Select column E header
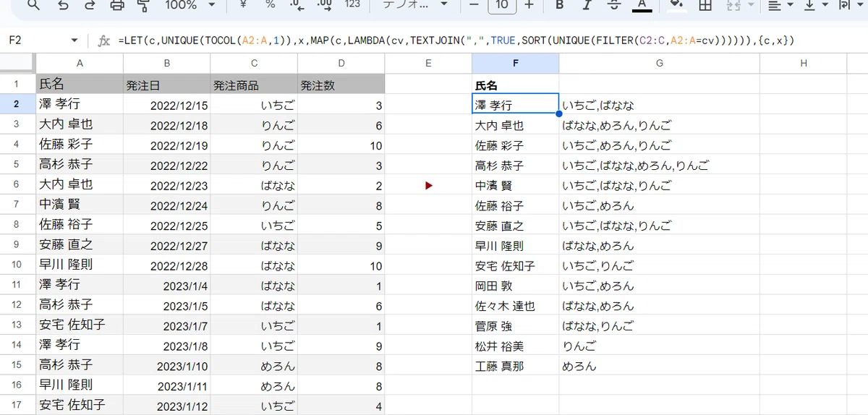This screenshot has width=868, height=415. (x=428, y=63)
